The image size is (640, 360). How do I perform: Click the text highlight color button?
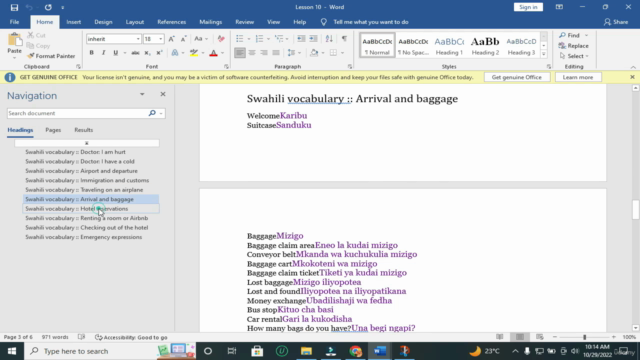[x=194, y=53]
